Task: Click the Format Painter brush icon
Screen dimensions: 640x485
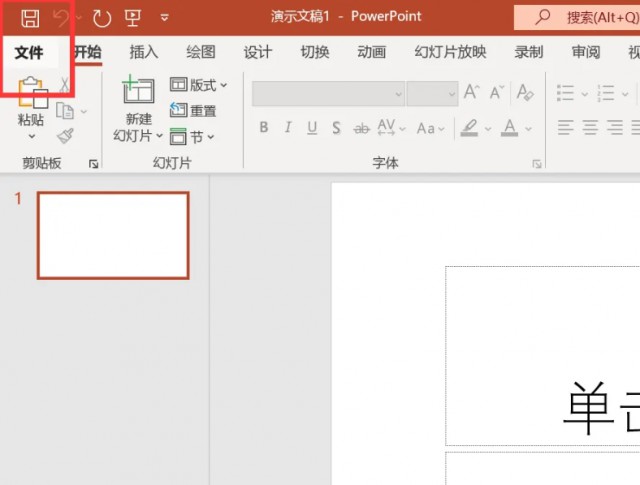Action: click(x=65, y=136)
